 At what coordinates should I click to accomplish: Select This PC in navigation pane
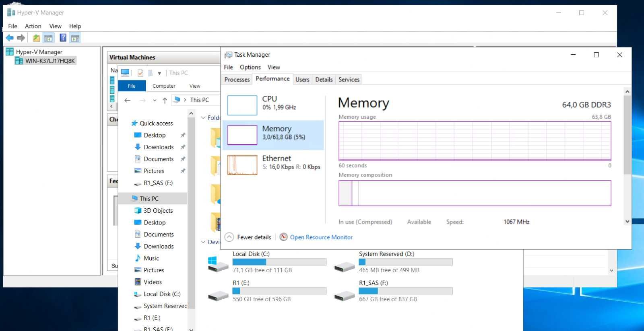click(149, 199)
